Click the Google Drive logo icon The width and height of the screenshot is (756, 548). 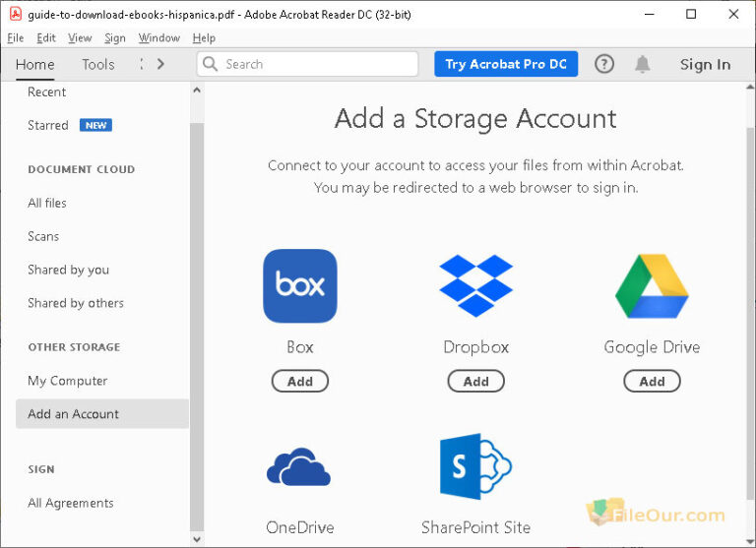tap(652, 286)
